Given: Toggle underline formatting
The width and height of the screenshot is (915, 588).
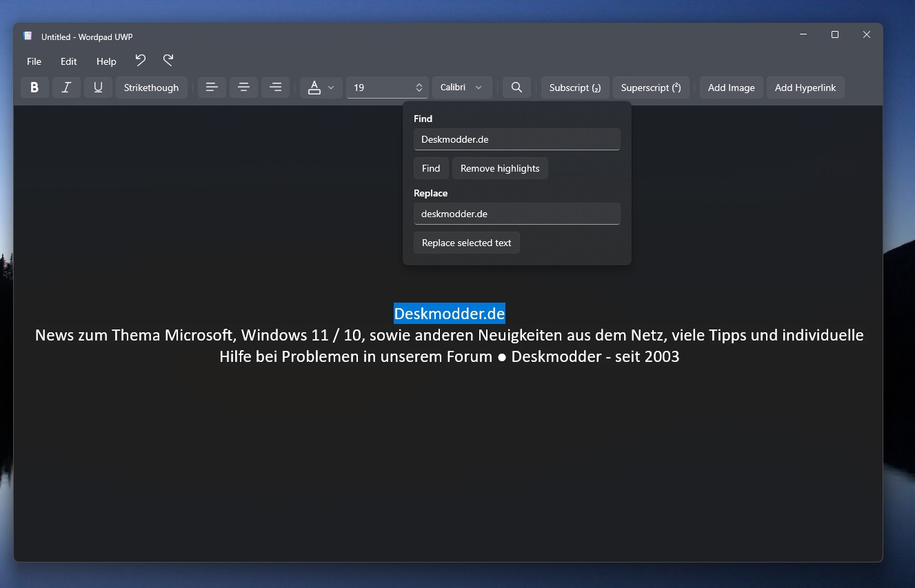Looking at the screenshot, I should 98,88.
